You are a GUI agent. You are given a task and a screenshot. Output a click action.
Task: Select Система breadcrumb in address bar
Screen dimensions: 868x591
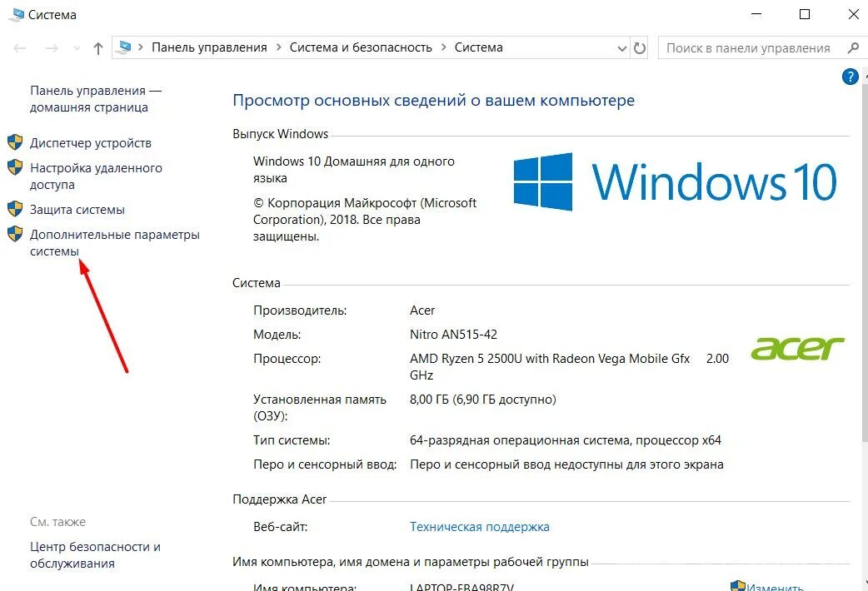pos(478,47)
